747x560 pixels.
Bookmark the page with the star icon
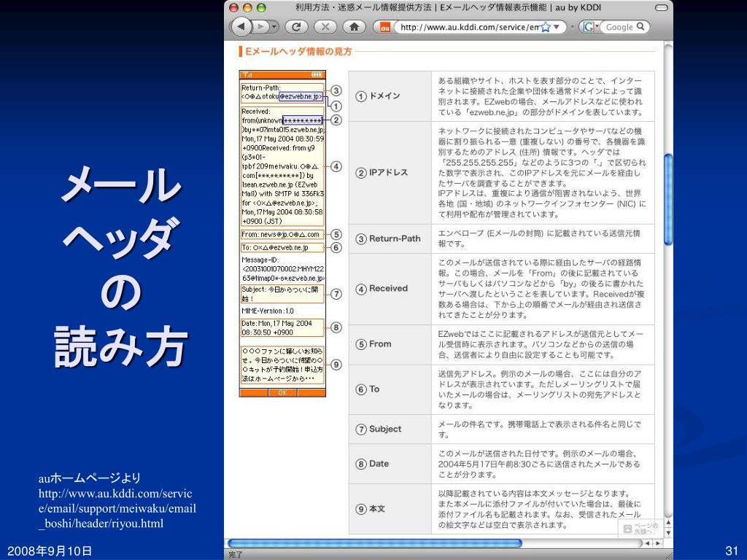point(546,27)
